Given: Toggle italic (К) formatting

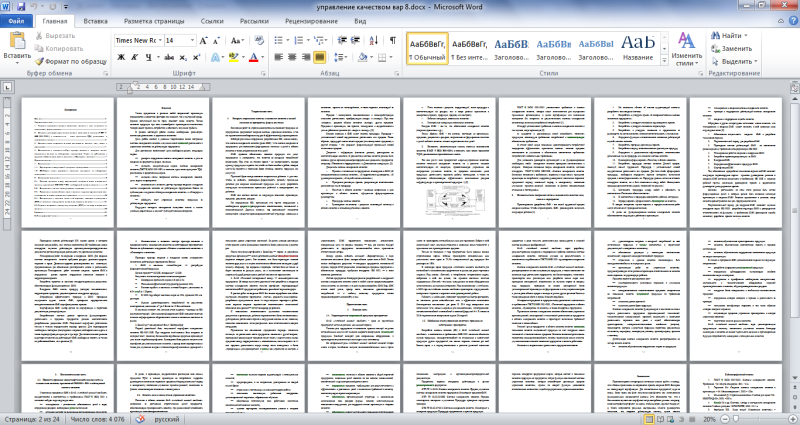Looking at the screenshot, I should point(135,57).
